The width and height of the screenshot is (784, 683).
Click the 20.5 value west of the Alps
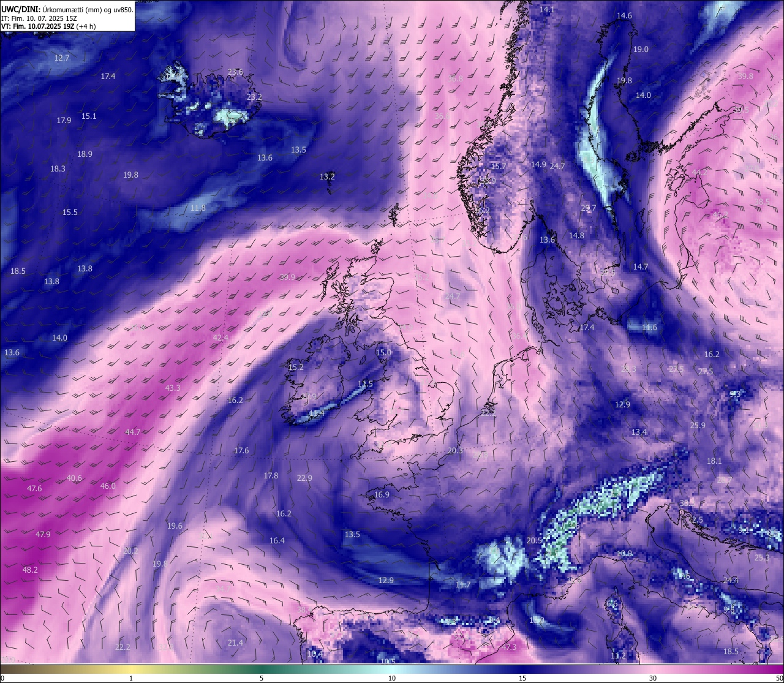534,541
